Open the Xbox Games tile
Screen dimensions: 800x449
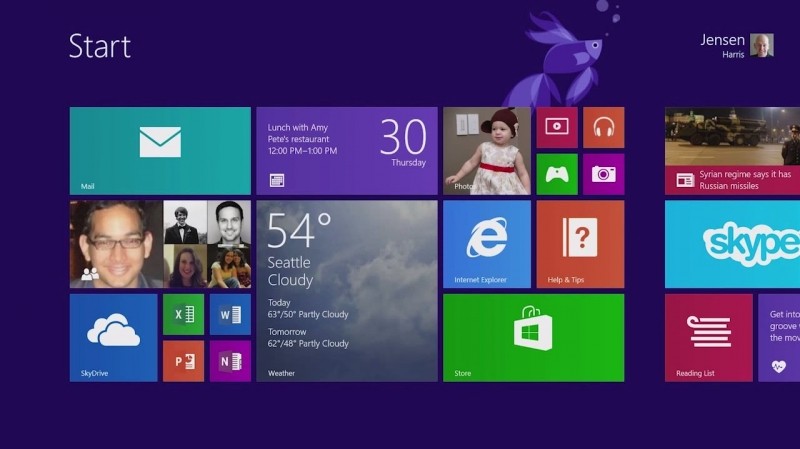click(557, 174)
